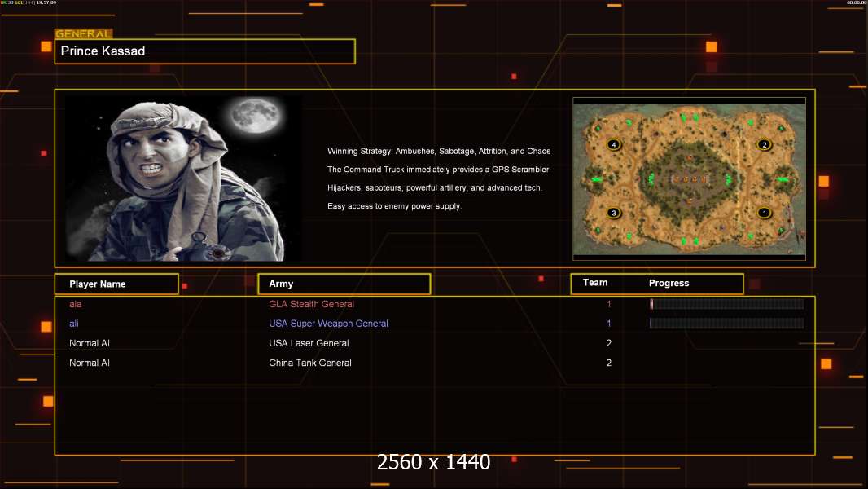Click player name 'ali'

73,324
